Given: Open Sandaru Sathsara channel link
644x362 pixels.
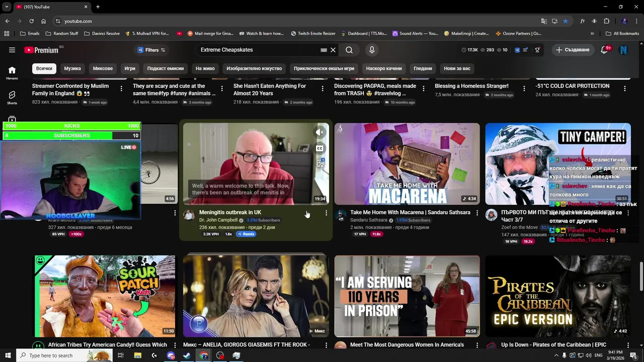Looking at the screenshot, I should pos(369,220).
